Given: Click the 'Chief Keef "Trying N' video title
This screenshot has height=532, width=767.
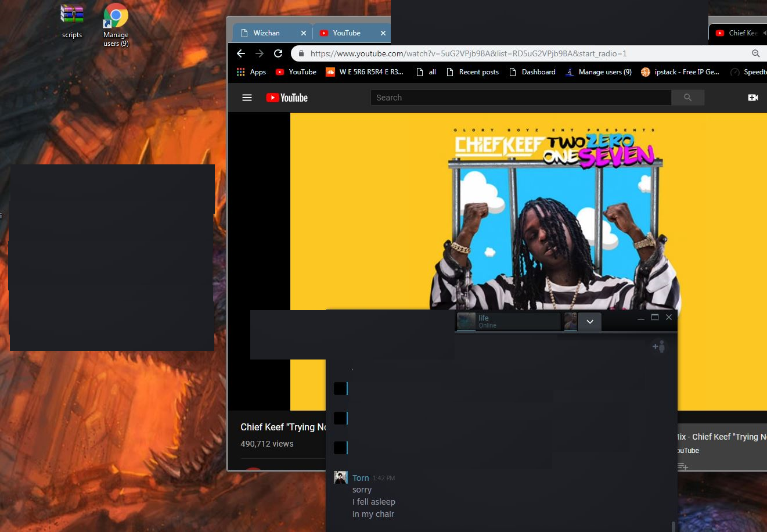Looking at the screenshot, I should coord(283,427).
